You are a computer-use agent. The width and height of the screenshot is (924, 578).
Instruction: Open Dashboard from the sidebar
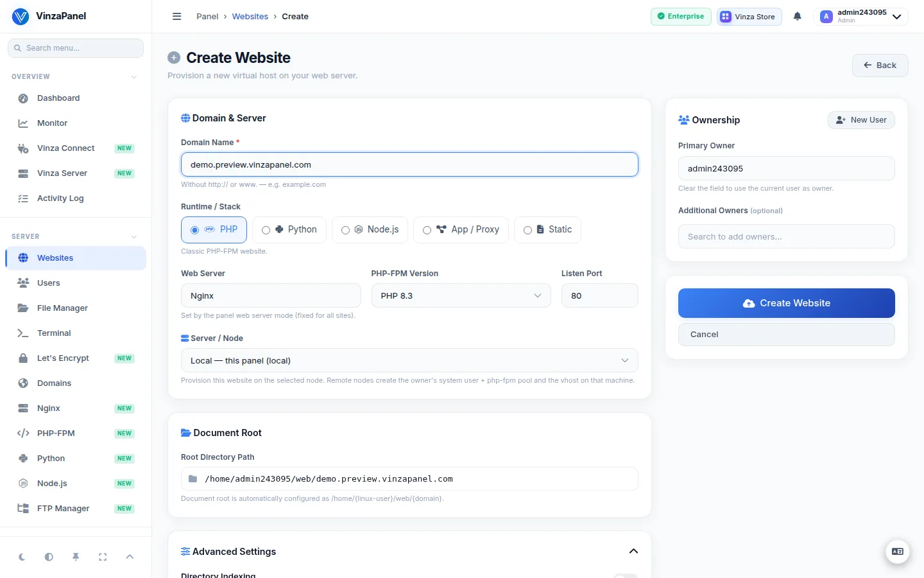point(76,98)
